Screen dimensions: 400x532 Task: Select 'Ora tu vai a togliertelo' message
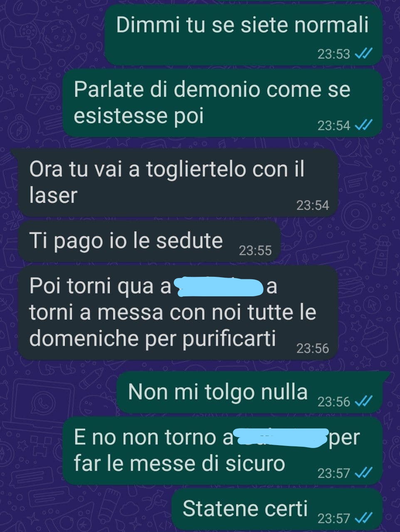pos(178,183)
